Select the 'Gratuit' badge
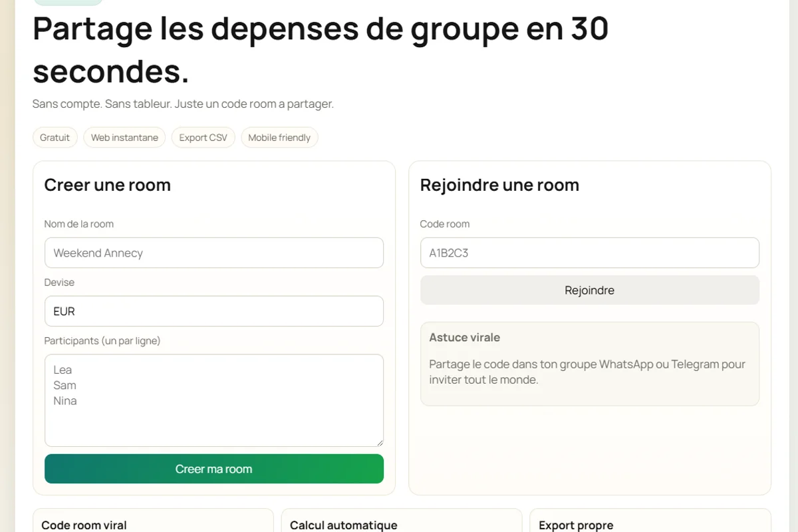Image resolution: width=798 pixels, height=532 pixels. pos(55,137)
